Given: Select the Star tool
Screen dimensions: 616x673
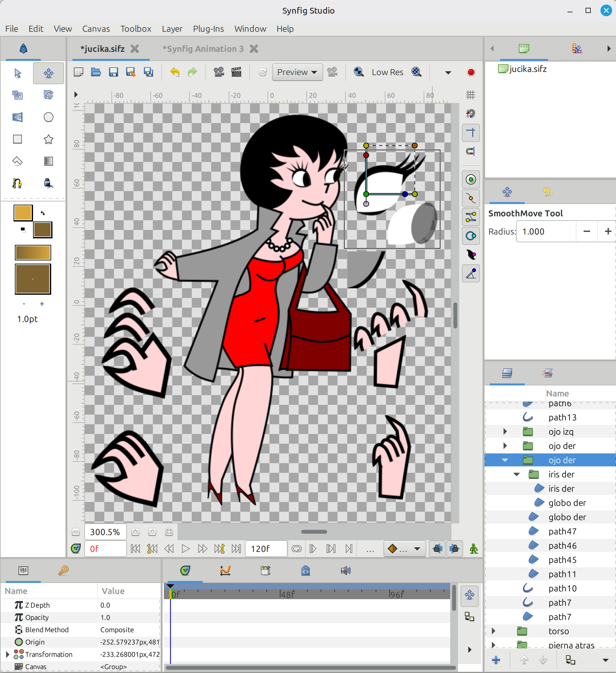Looking at the screenshot, I should tap(48, 139).
